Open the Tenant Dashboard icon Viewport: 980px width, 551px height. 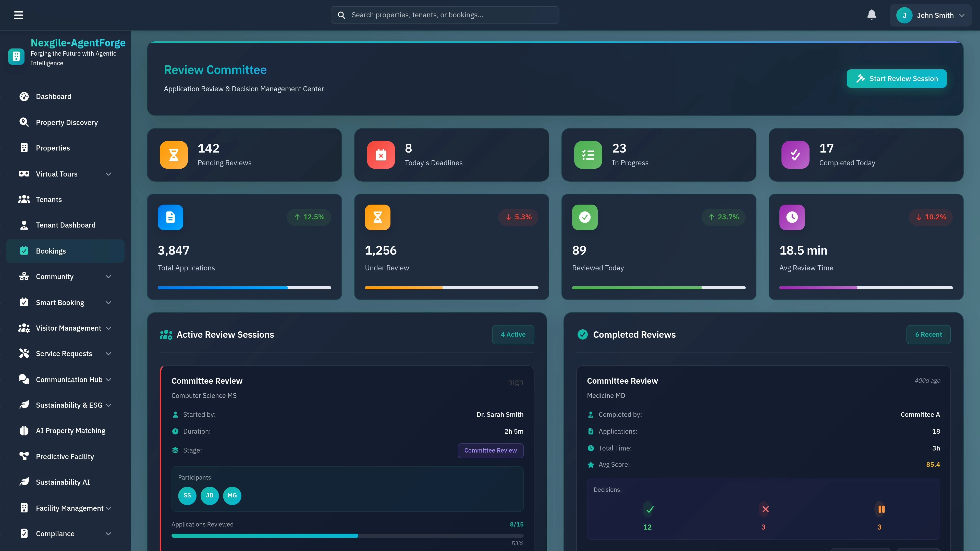click(x=24, y=225)
